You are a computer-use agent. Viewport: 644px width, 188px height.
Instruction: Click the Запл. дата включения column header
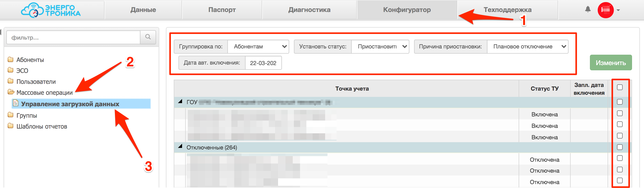pyautogui.click(x=589, y=89)
